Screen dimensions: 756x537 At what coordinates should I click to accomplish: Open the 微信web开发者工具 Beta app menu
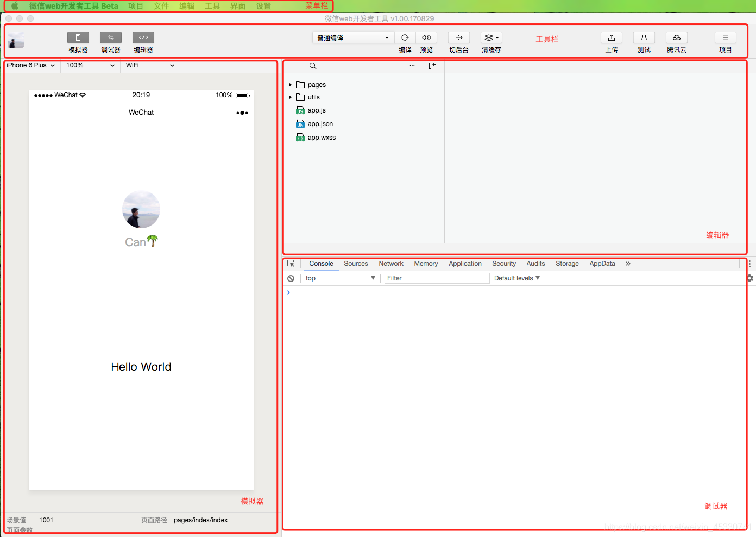pos(74,6)
